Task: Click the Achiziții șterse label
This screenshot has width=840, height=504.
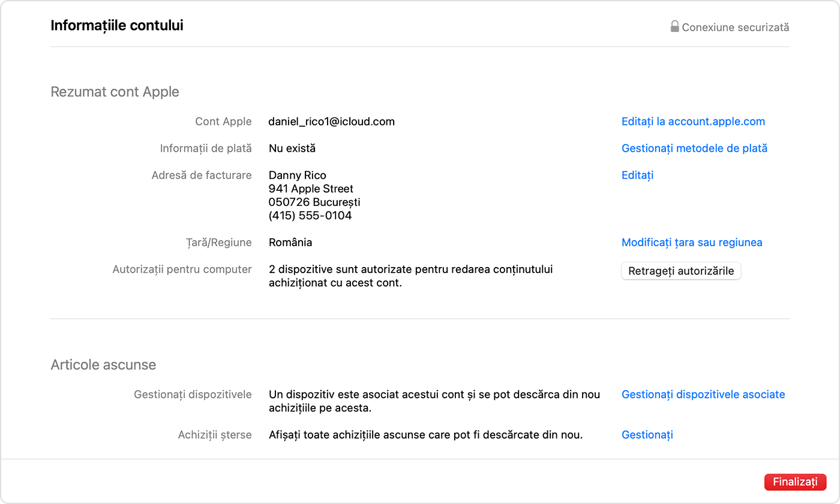Action: point(215,434)
